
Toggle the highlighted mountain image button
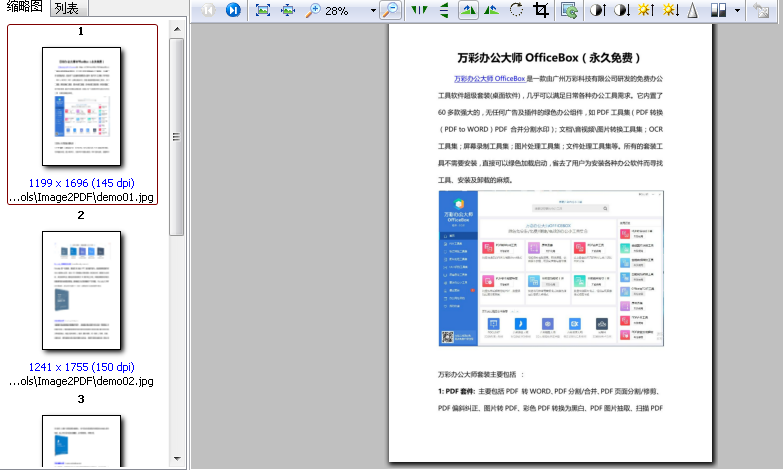coord(467,10)
